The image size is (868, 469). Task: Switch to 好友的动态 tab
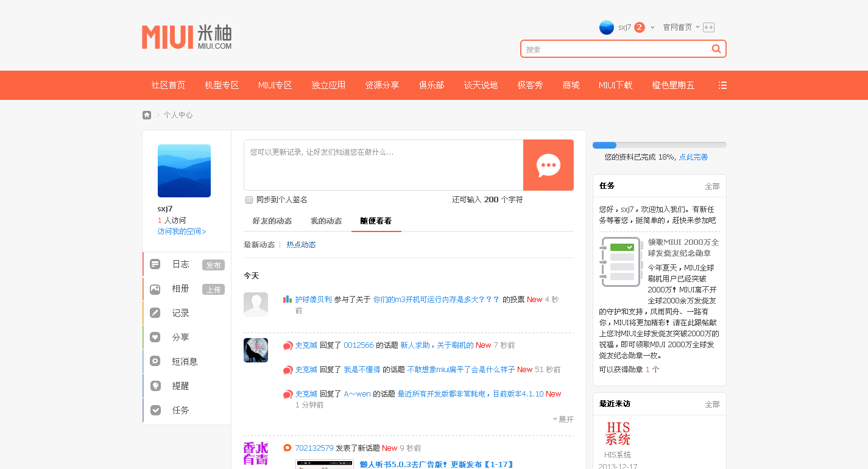pos(272,221)
